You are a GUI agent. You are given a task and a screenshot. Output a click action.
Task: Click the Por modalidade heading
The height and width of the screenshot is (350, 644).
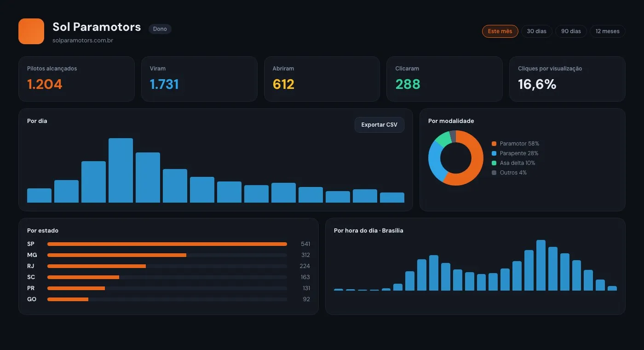point(451,121)
